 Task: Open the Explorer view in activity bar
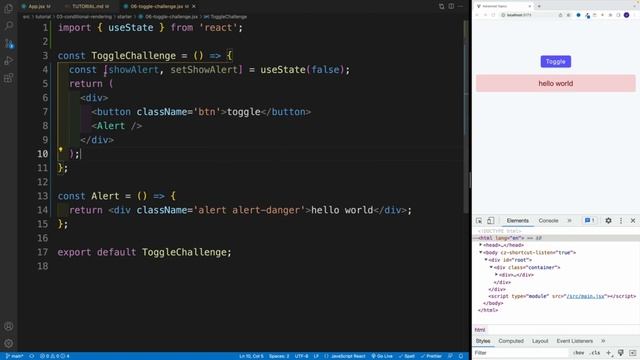click(9, 8)
